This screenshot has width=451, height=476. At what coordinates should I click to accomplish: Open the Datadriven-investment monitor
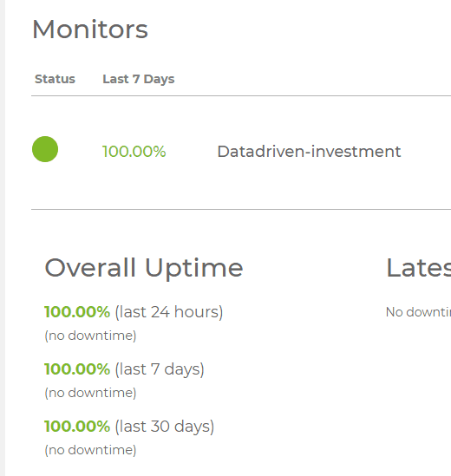[309, 151]
